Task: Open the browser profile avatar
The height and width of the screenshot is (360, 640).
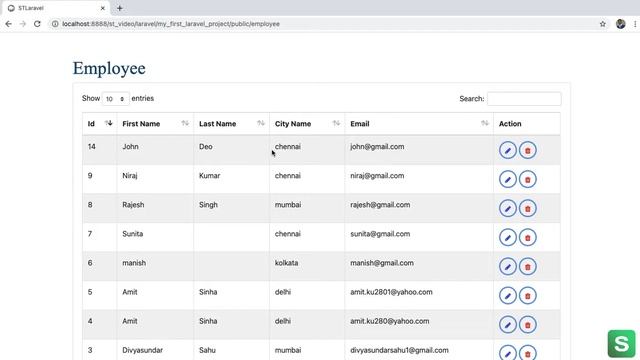Action: coord(621,24)
